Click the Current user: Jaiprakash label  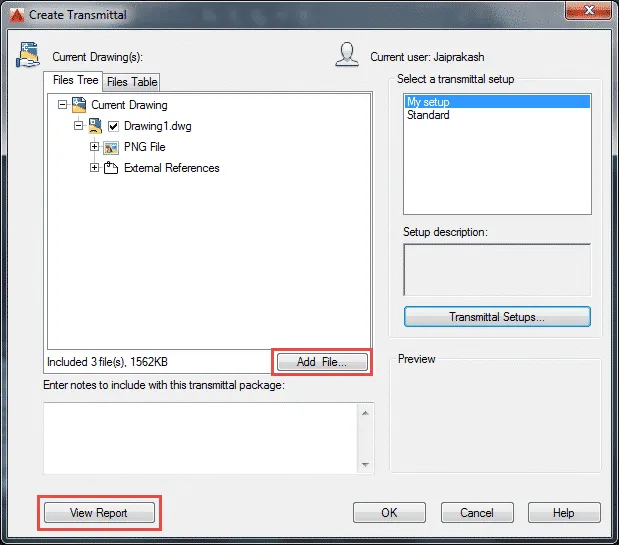tap(427, 57)
